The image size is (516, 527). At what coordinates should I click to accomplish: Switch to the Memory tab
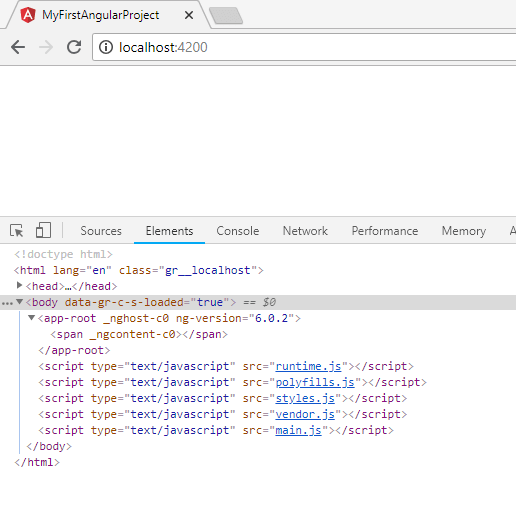[x=464, y=231]
